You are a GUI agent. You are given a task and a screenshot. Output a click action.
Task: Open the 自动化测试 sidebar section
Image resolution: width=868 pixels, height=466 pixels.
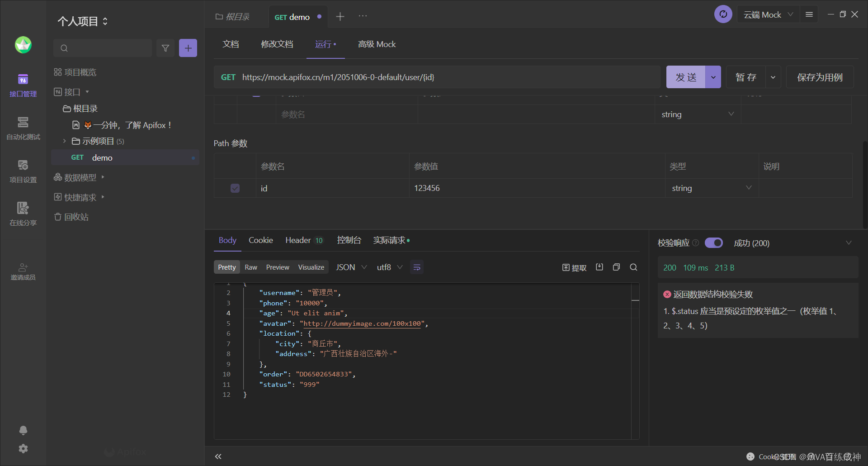23,128
